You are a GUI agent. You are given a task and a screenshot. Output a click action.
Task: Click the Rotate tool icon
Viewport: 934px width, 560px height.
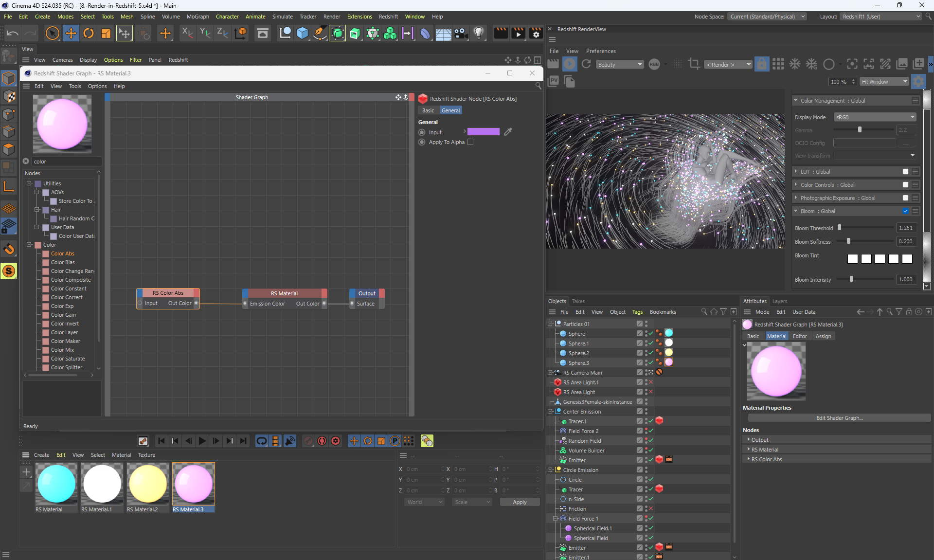89,33
